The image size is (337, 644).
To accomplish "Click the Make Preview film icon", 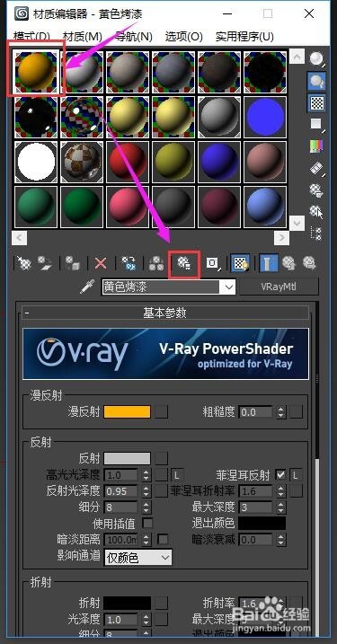I will (316, 168).
